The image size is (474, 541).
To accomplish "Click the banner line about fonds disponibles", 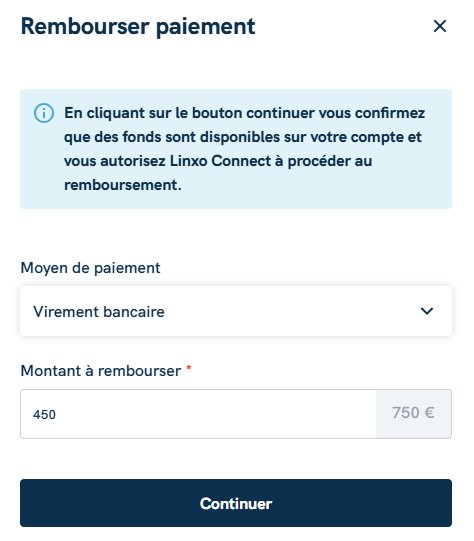I will pyautogui.click(x=243, y=137).
